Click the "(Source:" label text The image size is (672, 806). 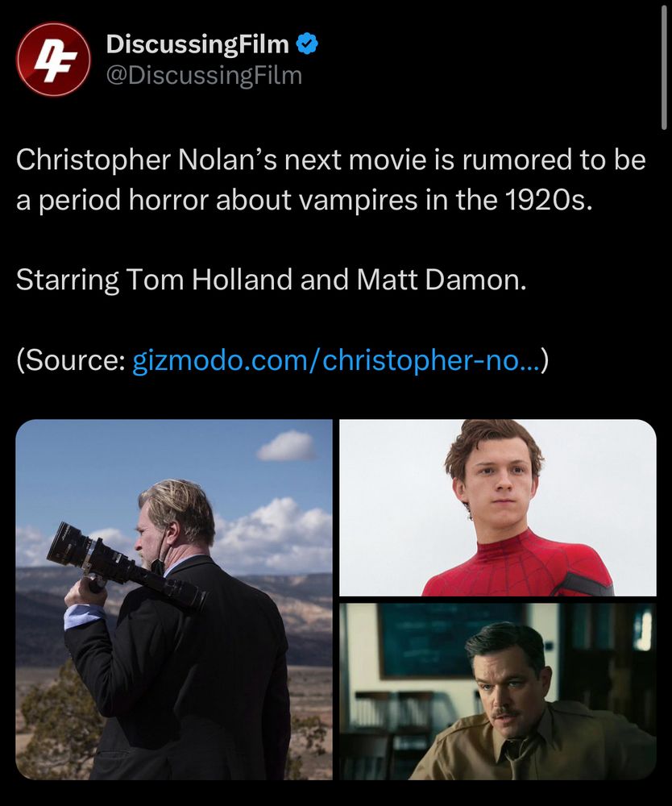pos(70,359)
